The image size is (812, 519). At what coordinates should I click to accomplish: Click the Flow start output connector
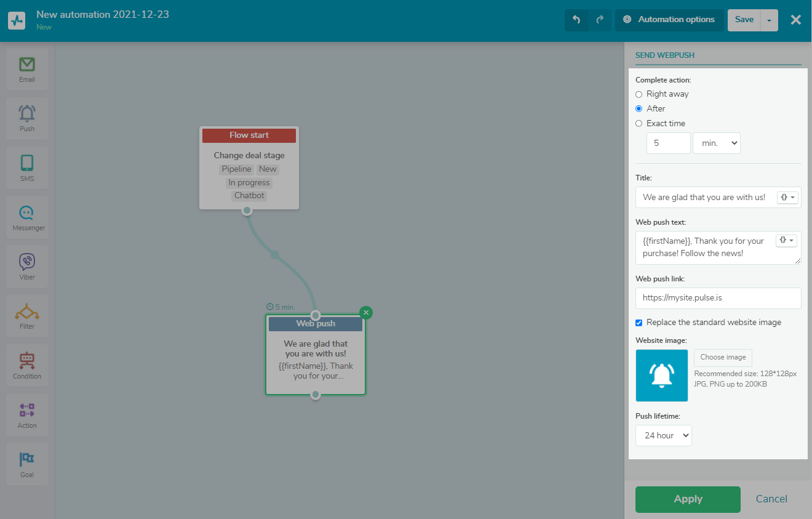[247, 210]
